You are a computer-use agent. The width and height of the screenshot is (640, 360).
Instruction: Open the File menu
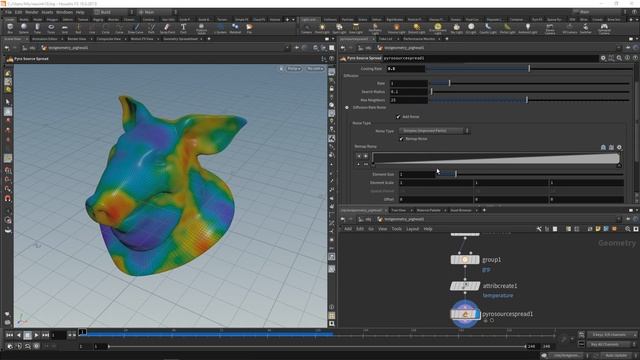point(9,12)
